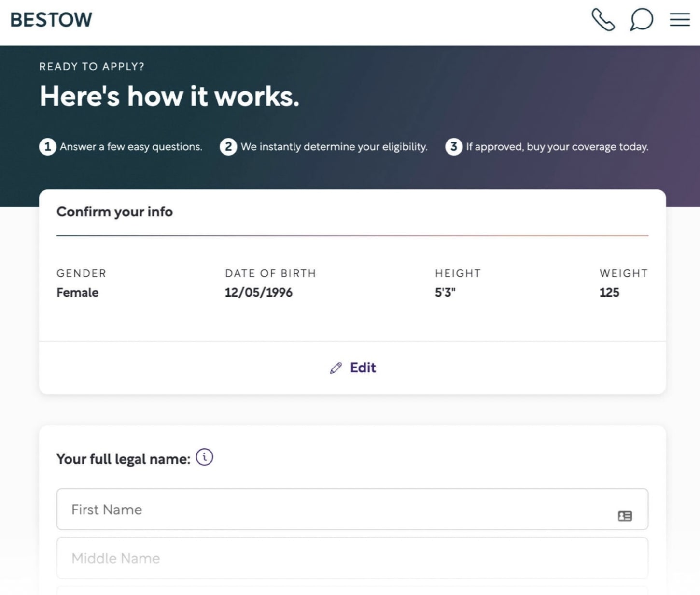Click the info icon beside full legal name
Viewport: 700px width, 595px height.
click(x=204, y=457)
